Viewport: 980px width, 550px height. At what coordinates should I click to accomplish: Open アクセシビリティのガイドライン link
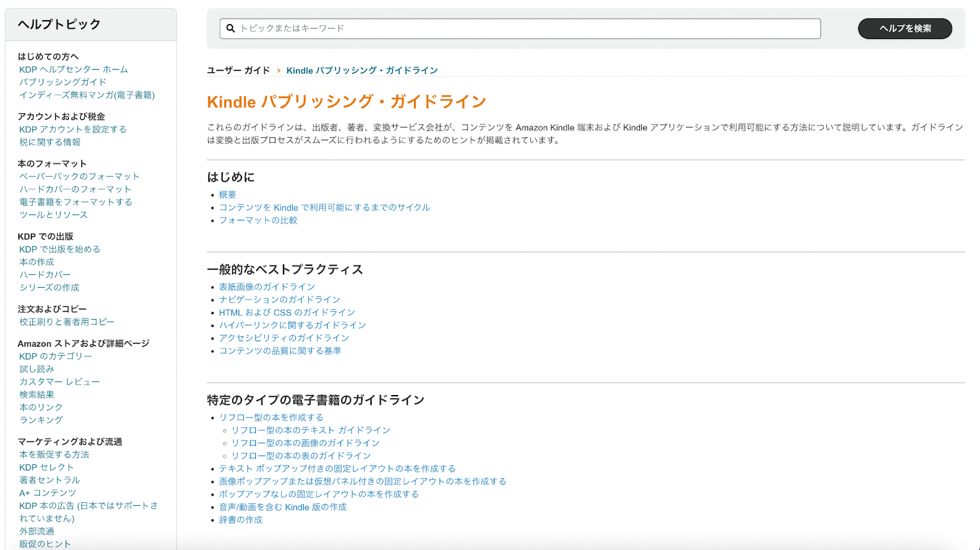click(x=284, y=338)
